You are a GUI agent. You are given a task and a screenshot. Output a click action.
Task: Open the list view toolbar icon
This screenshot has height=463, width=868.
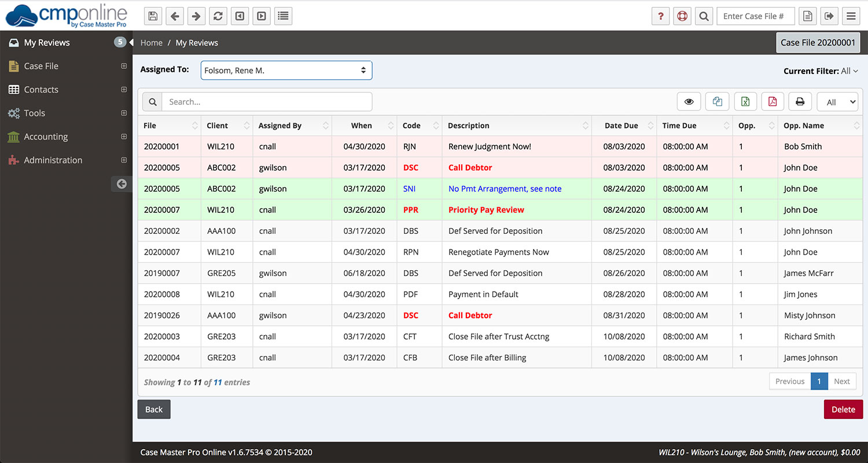pos(283,16)
